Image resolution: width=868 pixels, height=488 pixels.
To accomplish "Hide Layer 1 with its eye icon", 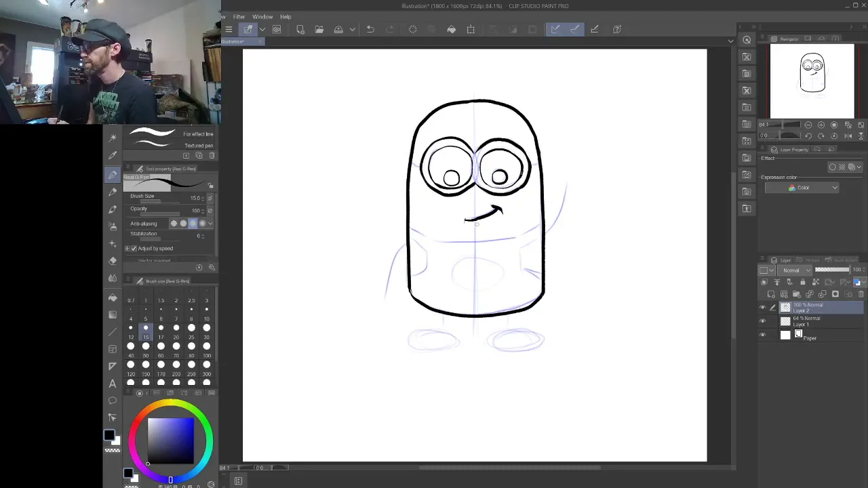I will coord(762,321).
